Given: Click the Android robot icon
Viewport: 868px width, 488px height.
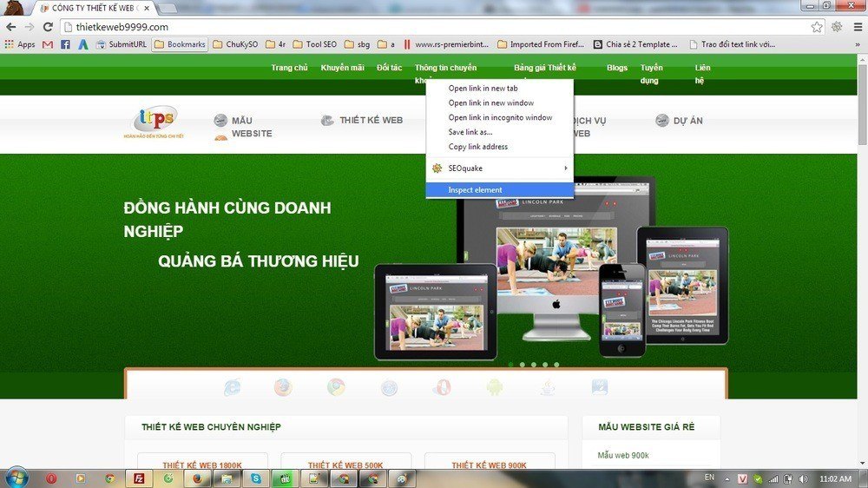Looking at the screenshot, I should pos(495,387).
